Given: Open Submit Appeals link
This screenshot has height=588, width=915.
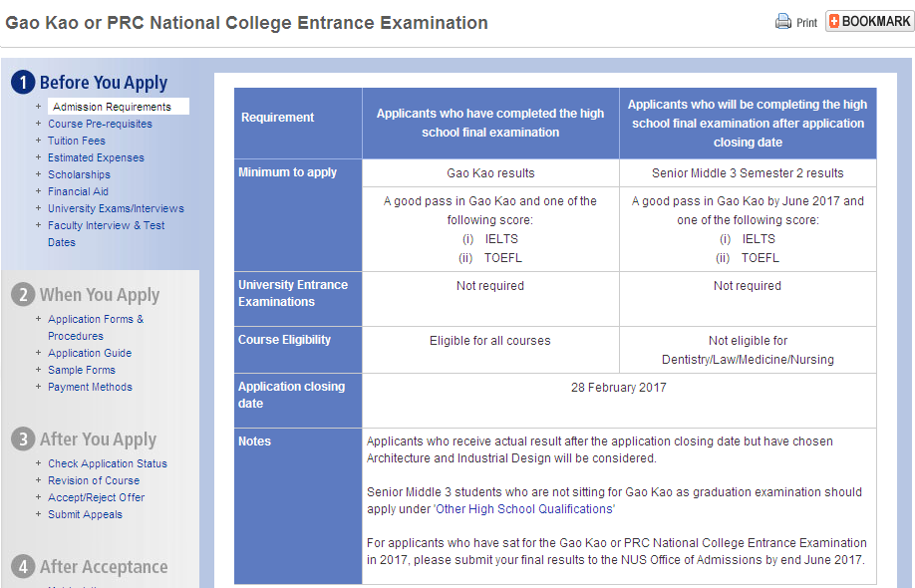Looking at the screenshot, I should point(85,514).
